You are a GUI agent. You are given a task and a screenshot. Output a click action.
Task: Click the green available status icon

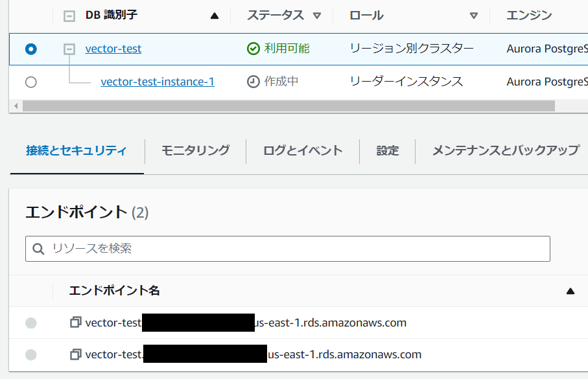tap(255, 48)
